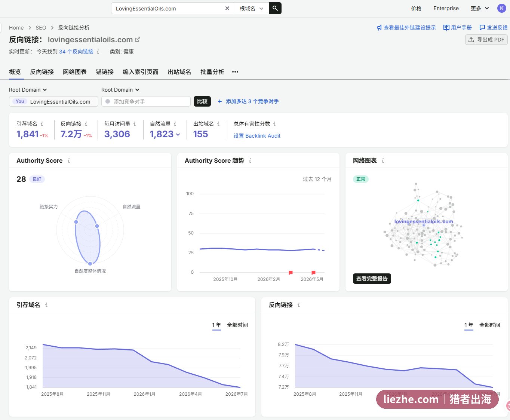This screenshot has height=420, width=510.
Task: Switch to the 出站域名 tab
Action: [179, 72]
